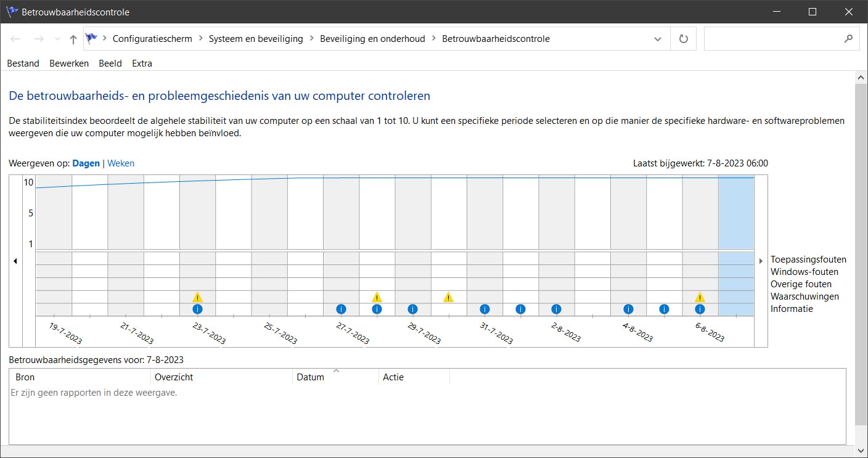Shift the chart to earlier dates
The width and height of the screenshot is (868, 458).
[15, 261]
